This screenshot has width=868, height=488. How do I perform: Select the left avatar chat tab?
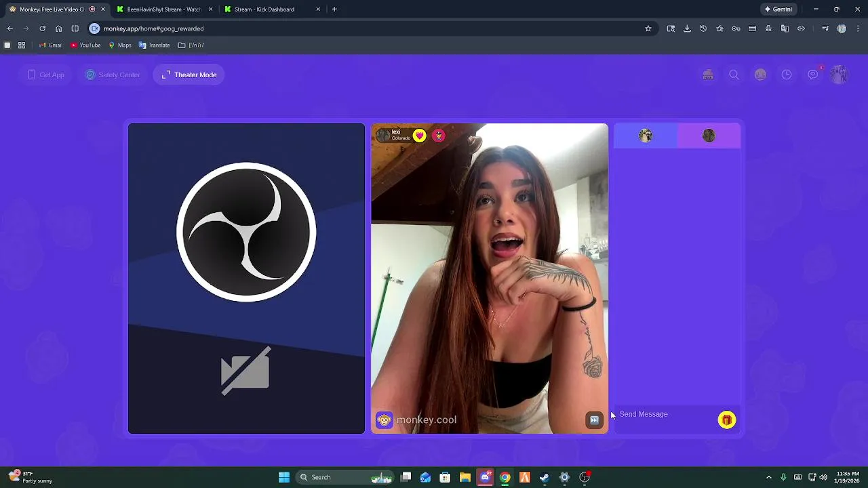pos(646,136)
